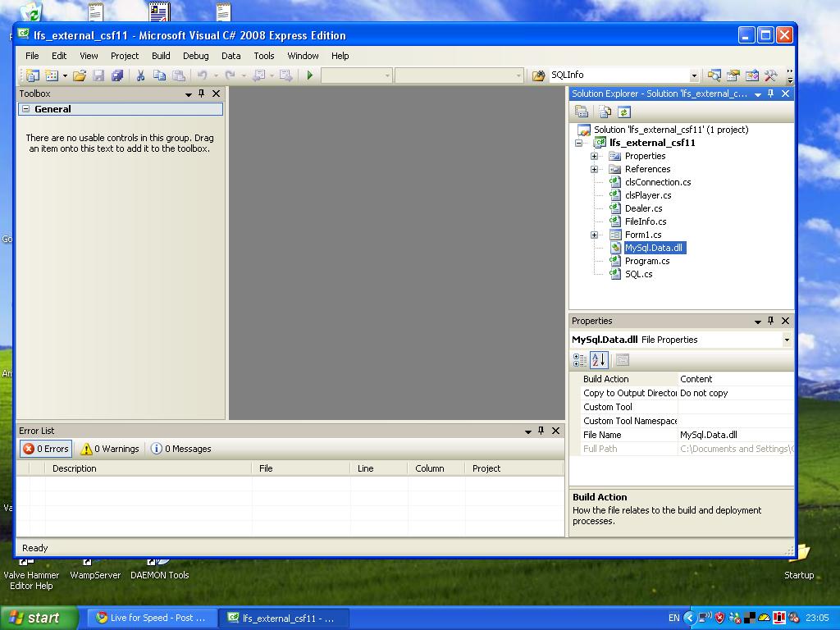
Task: Switch Properties panel to Categorized view
Action: (x=580, y=360)
